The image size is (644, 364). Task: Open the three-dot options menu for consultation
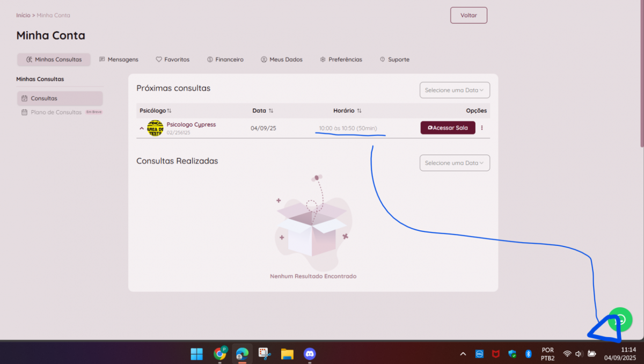coord(481,128)
